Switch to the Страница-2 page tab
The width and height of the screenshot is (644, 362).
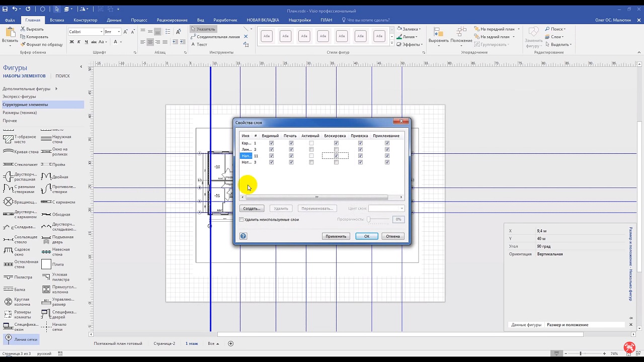164,343
